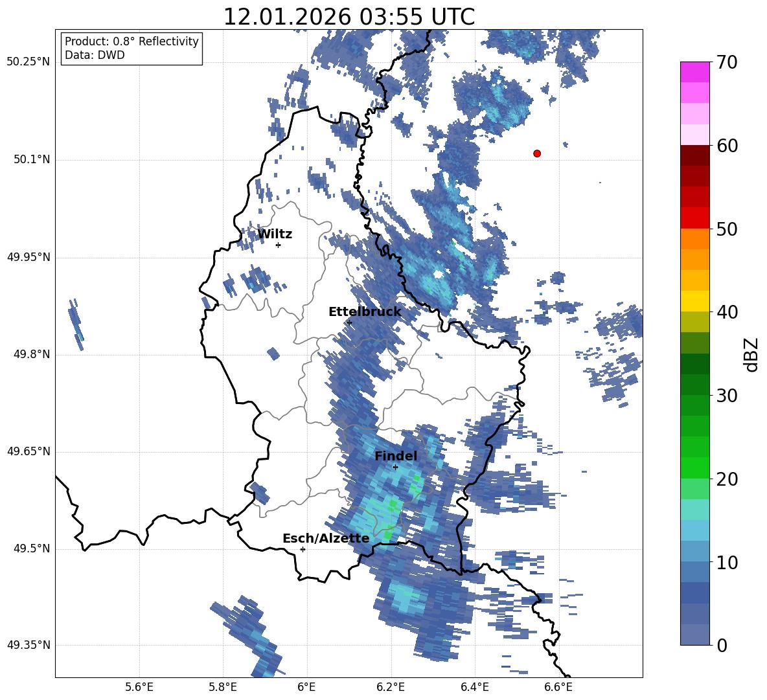767x700 pixels.
Task: Click the colorbar tick label 20
Action: pos(727,479)
